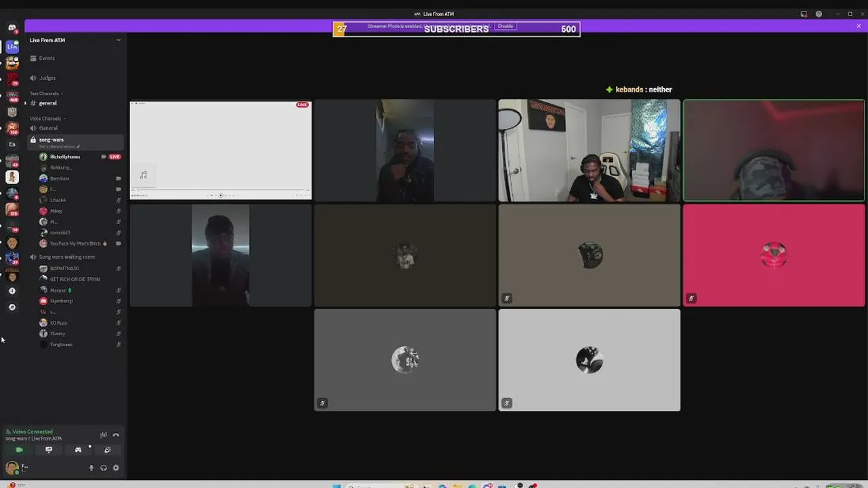Open Discord direct messages home icon

coord(12,28)
